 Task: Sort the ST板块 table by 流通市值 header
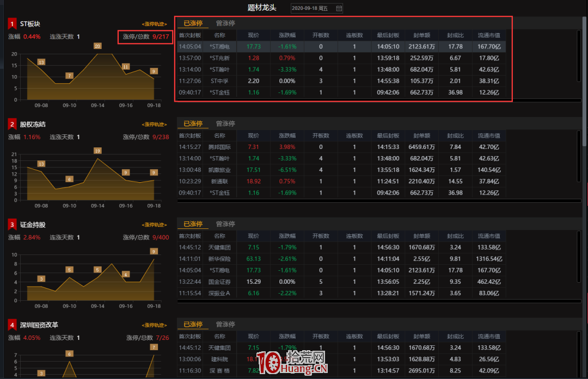point(489,35)
